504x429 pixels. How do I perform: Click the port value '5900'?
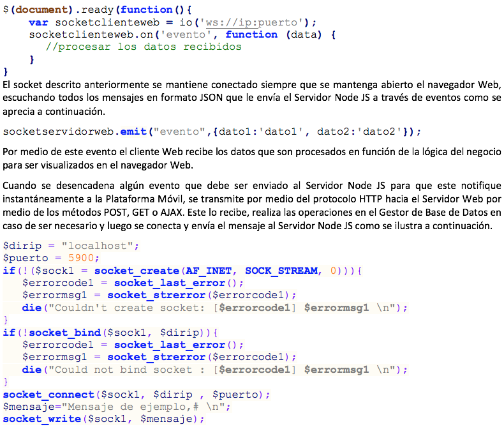81,259
